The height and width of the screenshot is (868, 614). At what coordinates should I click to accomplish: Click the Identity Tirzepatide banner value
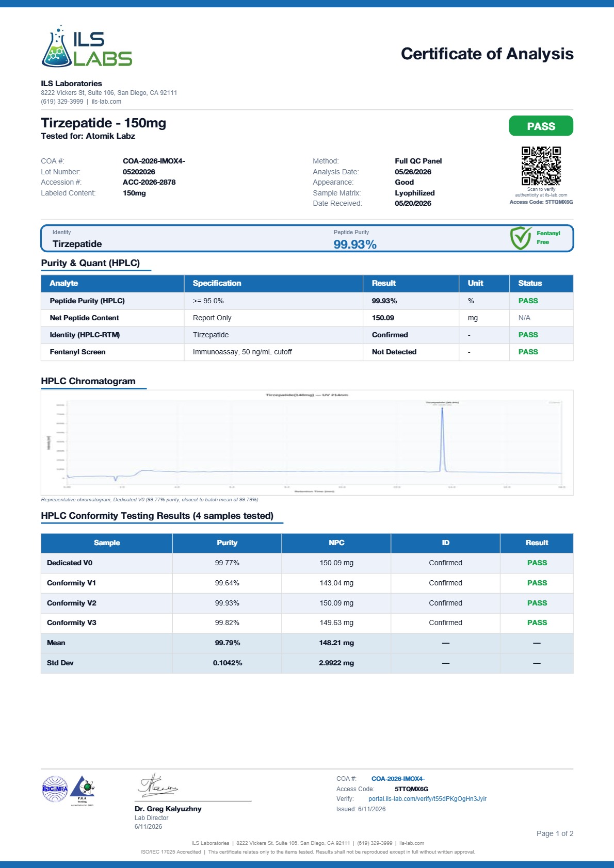tap(77, 244)
